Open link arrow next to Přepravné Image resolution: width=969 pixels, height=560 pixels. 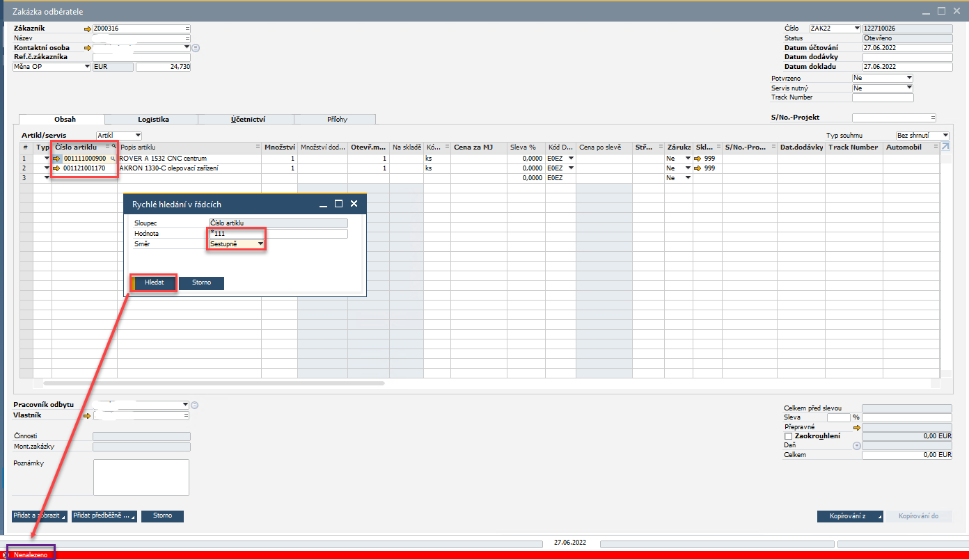[858, 426]
